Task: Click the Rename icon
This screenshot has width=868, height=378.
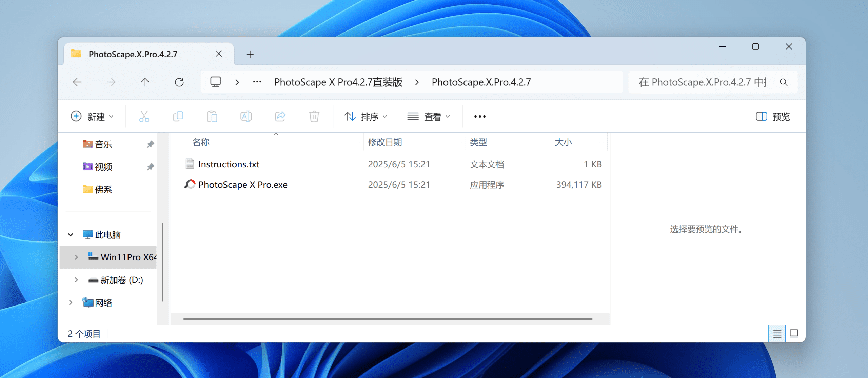Action: 246,117
